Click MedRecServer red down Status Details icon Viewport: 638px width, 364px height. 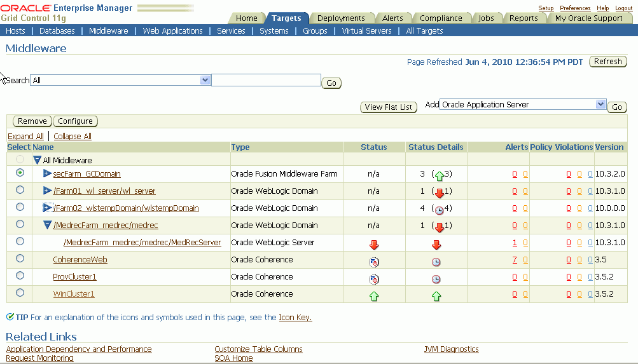coord(436,245)
